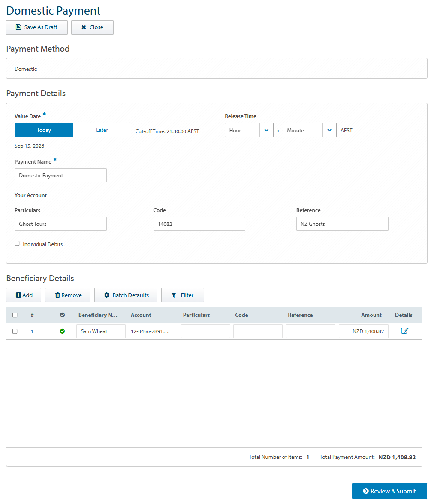The width and height of the screenshot is (434, 504).
Task: Click the row Reference field for Sam Wheat
Action: coord(310,331)
